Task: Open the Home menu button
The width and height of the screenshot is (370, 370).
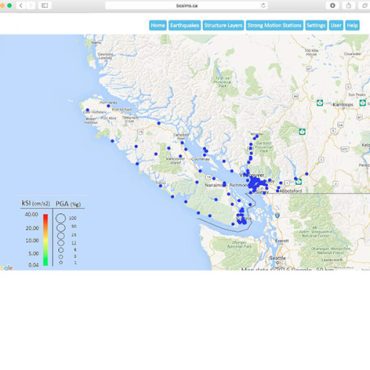Action: [158, 26]
